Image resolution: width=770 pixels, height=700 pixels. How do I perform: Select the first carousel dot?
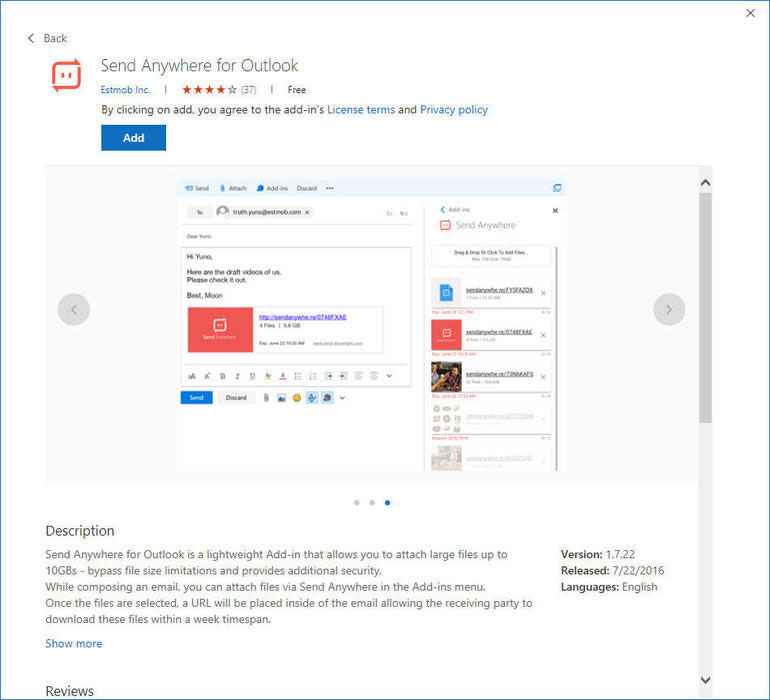coord(357,503)
